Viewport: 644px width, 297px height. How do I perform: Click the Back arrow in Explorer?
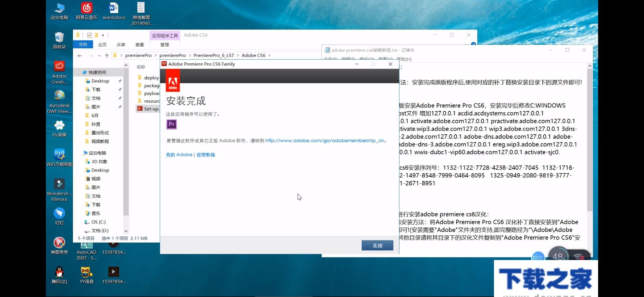click(x=80, y=55)
